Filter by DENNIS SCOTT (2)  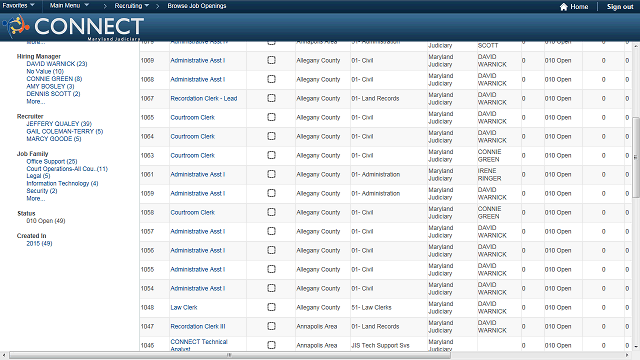coord(53,93)
